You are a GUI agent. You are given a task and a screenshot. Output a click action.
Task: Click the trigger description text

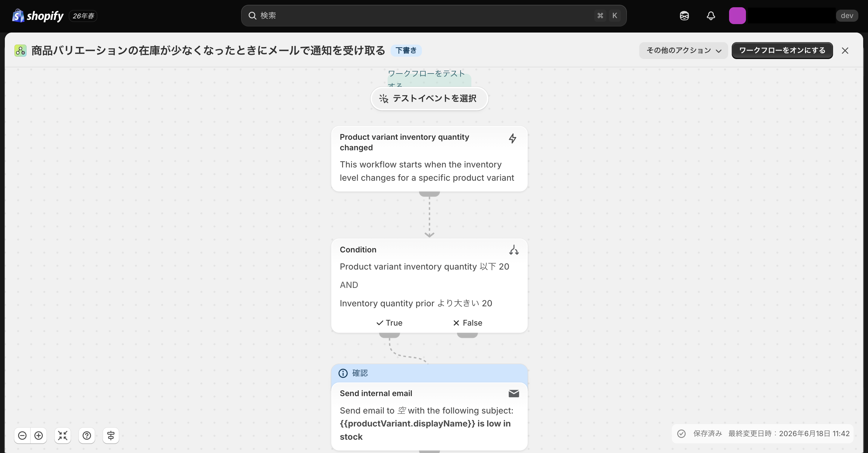click(x=426, y=171)
